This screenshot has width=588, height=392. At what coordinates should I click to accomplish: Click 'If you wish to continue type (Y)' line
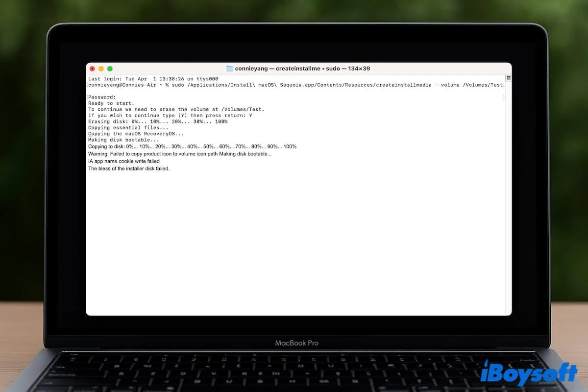[171, 116]
